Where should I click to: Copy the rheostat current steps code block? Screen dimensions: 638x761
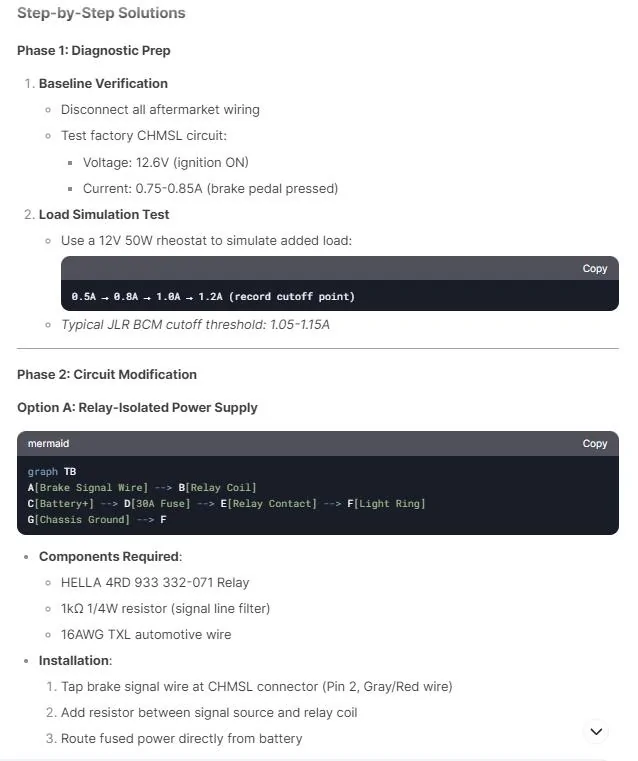[594, 268]
